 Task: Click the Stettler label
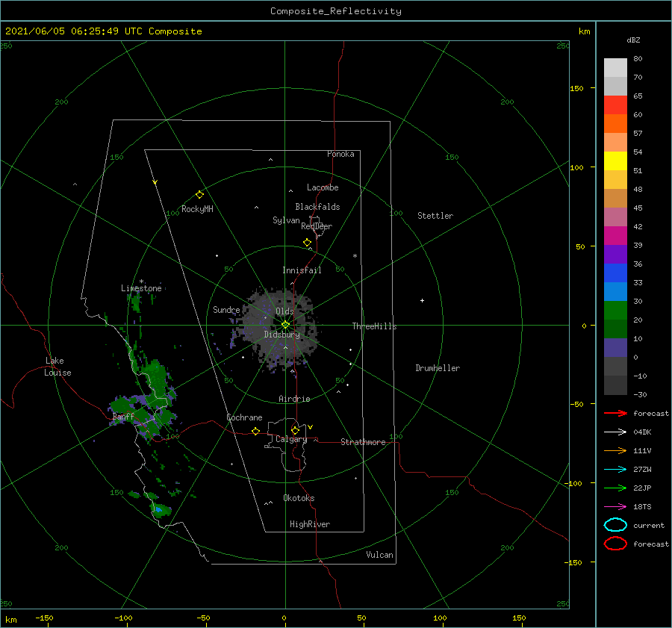pyautogui.click(x=435, y=216)
